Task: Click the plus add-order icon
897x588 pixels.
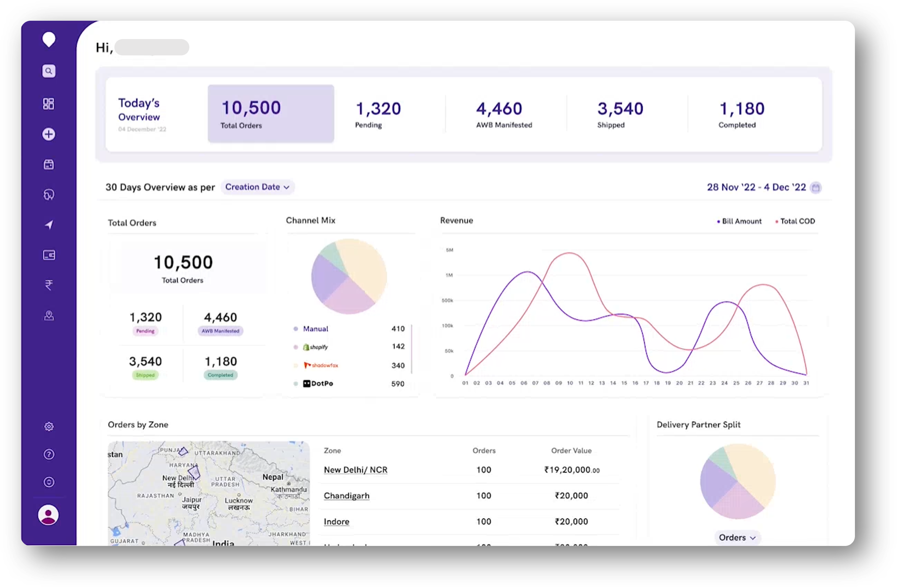Action: (x=49, y=134)
